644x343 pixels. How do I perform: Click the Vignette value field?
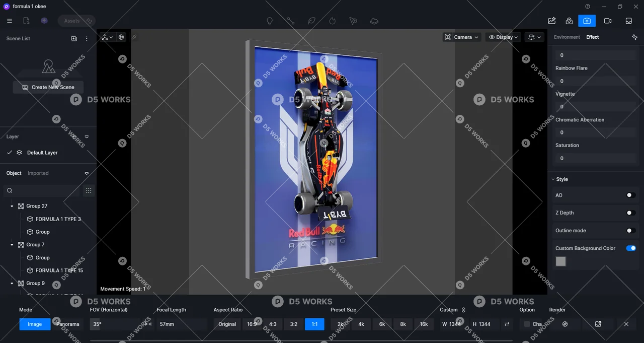pyautogui.click(x=596, y=107)
